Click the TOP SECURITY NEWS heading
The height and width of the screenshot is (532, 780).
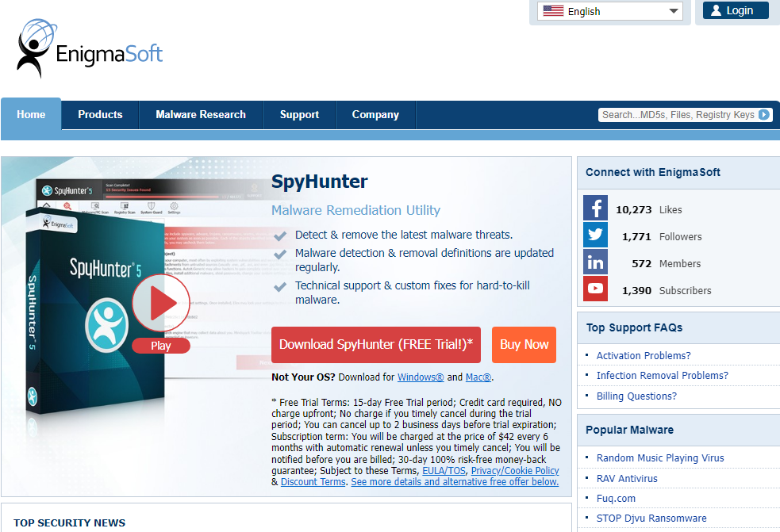coord(69,523)
